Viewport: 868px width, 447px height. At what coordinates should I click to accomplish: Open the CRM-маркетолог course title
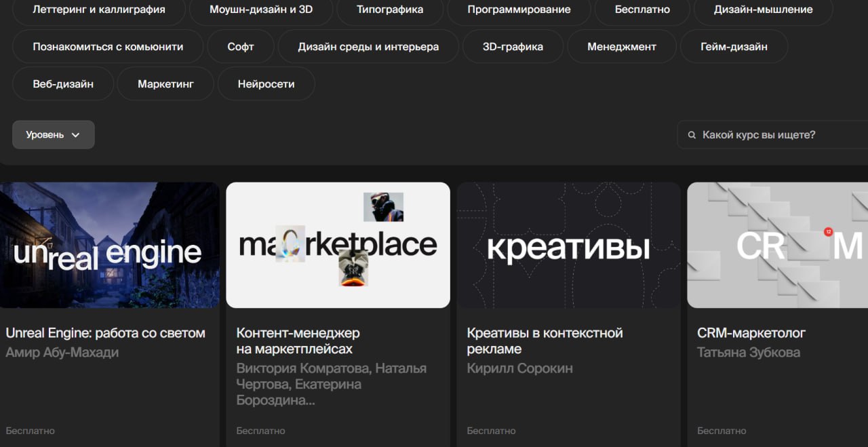tap(751, 333)
